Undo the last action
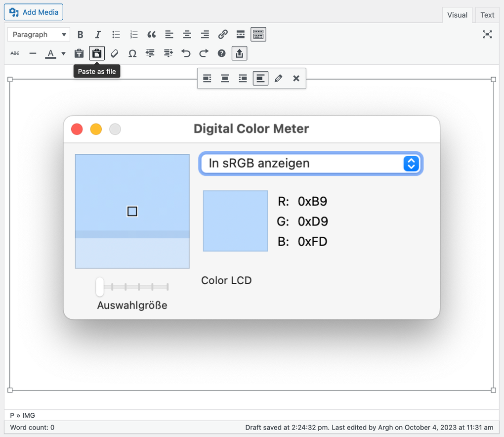The width and height of the screenshot is (504, 437). (x=186, y=53)
